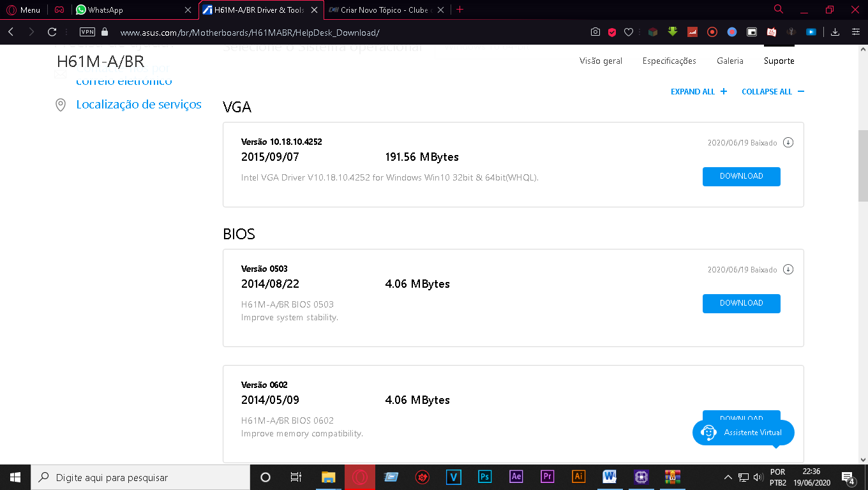Screen dimensions: 868x490
Task: Click download arrow icon beside VGA Baixado
Action: click(788, 143)
